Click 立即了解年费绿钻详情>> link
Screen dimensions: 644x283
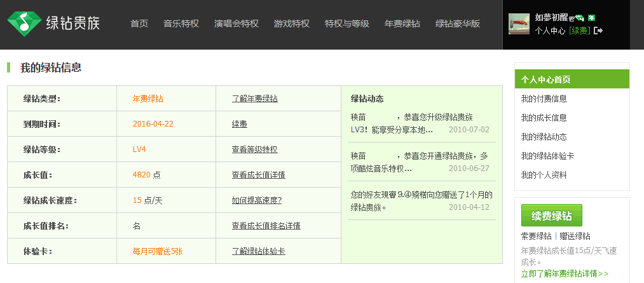(565, 274)
